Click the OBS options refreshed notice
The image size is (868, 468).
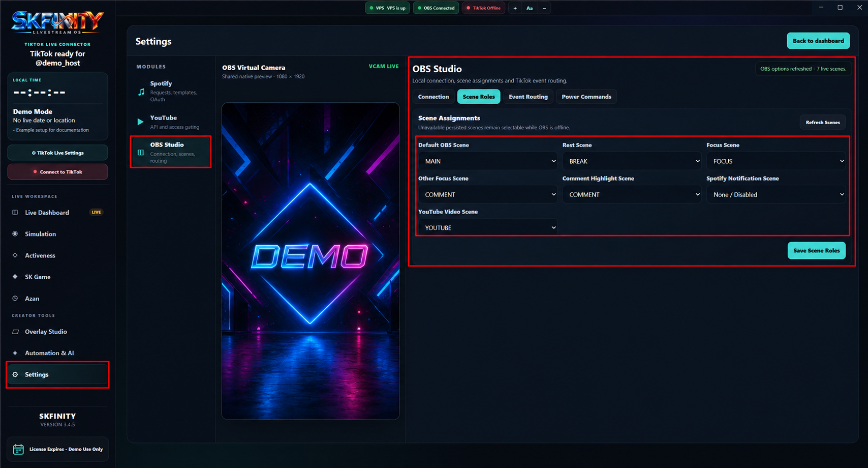tap(803, 69)
